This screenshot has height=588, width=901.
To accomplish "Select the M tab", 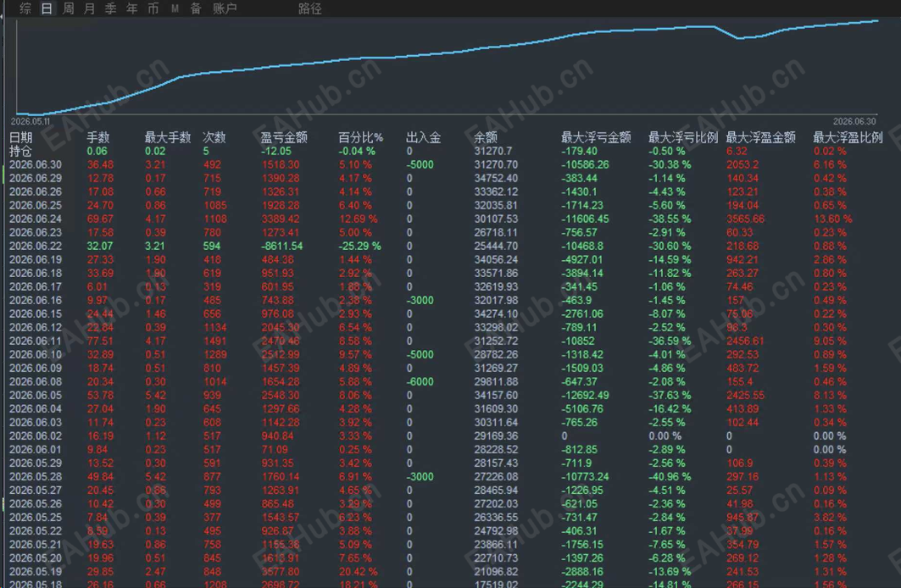I will (175, 8).
